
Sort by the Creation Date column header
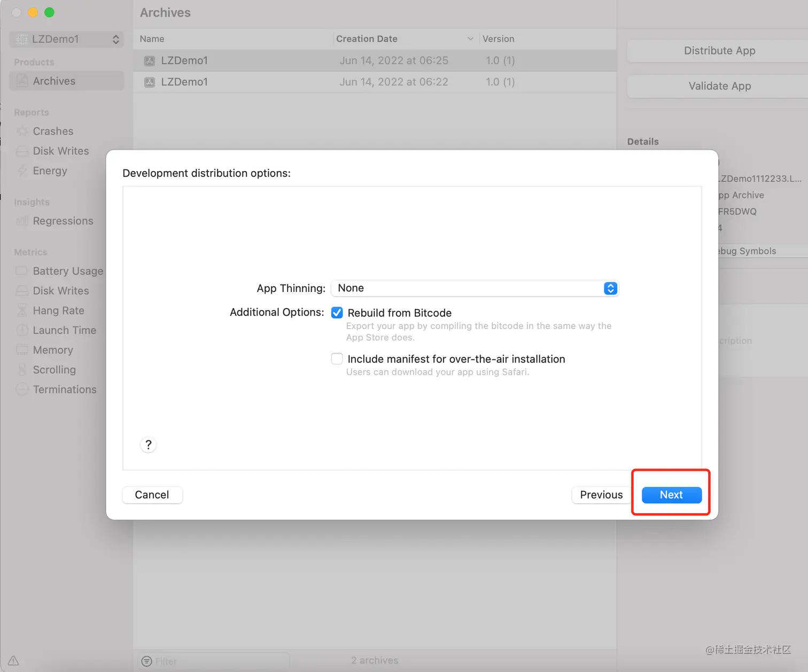(405, 39)
